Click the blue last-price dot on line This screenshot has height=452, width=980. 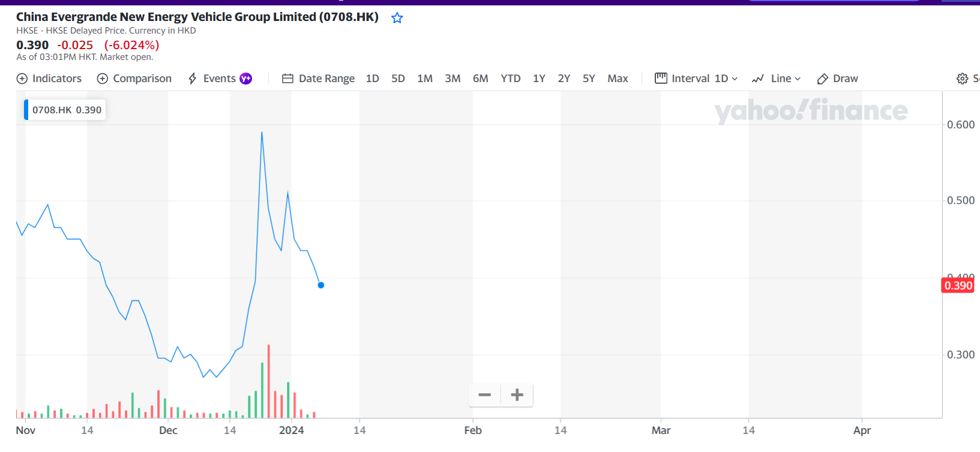click(321, 285)
